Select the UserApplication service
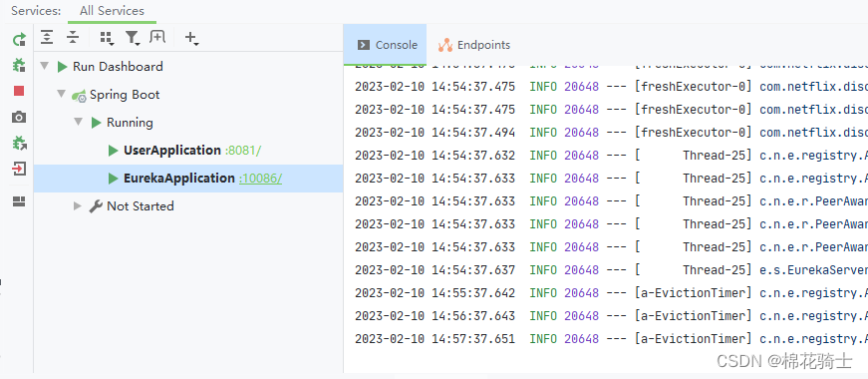The height and width of the screenshot is (379, 868). 188,151
